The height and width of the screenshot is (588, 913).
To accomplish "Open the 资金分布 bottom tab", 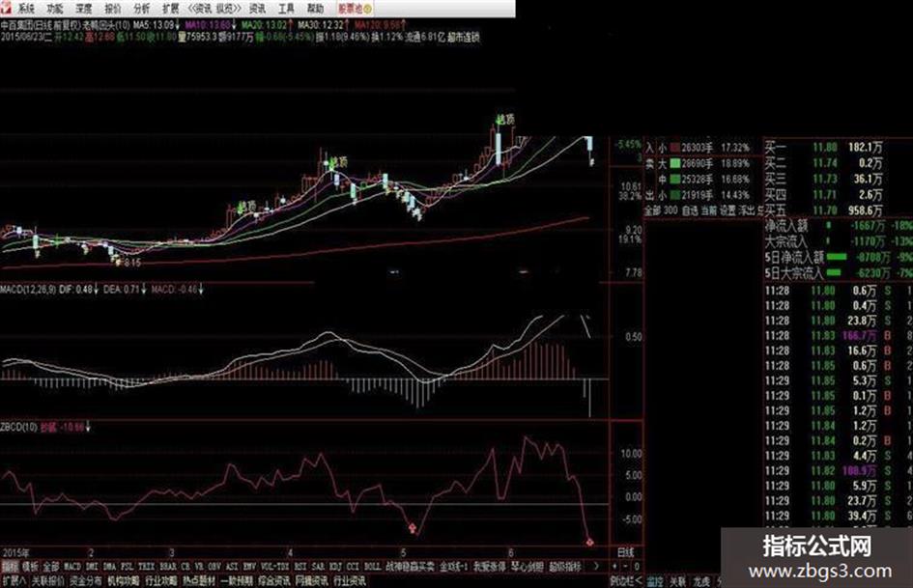I will coord(86,580).
